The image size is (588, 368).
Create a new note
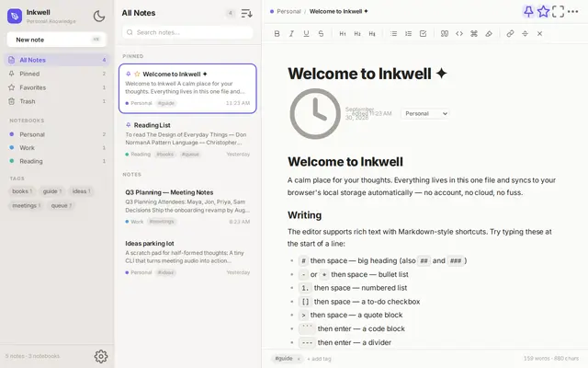(x=56, y=40)
